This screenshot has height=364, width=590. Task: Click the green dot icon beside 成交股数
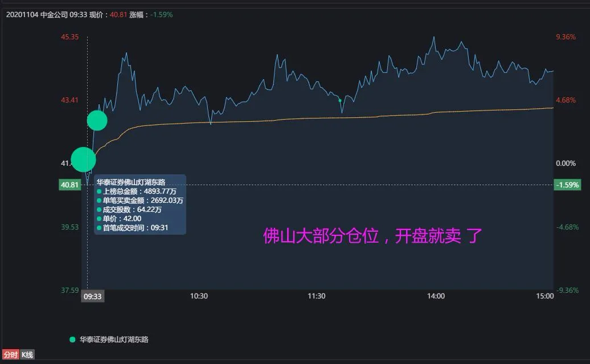[99, 210]
